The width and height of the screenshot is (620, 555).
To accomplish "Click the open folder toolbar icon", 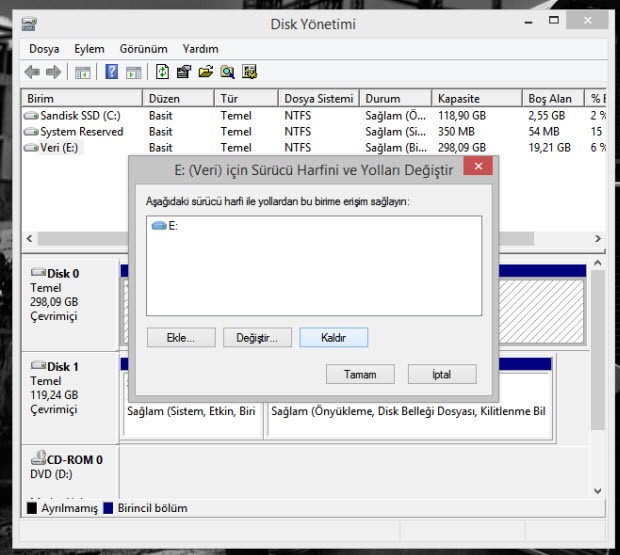I will [x=206, y=72].
